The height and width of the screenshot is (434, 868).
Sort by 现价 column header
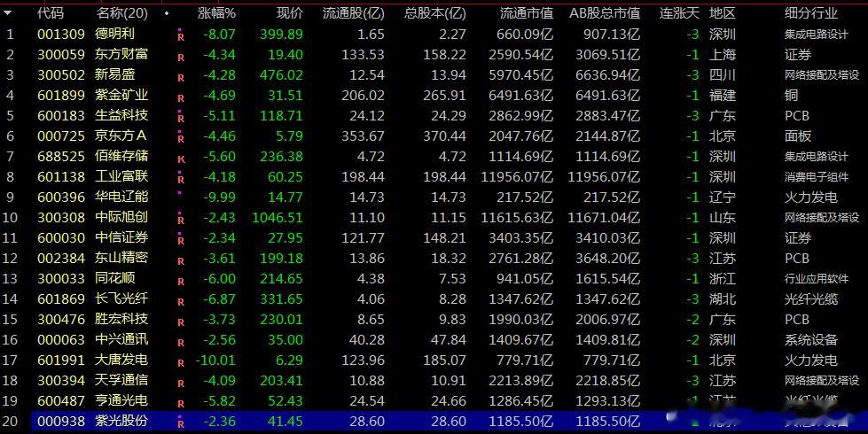coord(290,13)
